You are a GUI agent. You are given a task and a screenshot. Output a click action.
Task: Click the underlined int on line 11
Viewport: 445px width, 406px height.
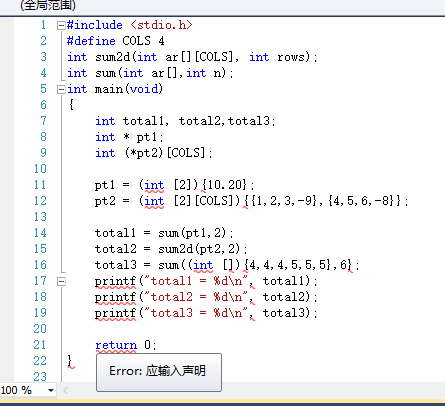click(x=154, y=185)
